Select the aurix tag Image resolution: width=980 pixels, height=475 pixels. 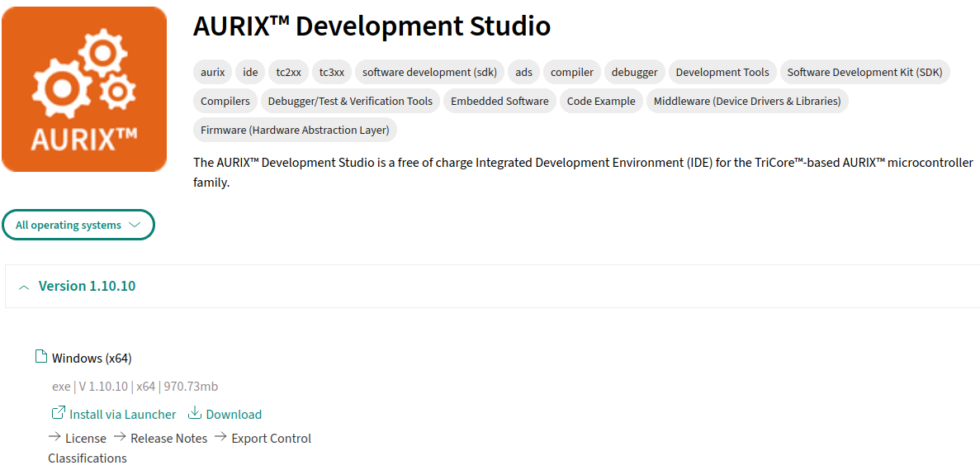[212, 72]
